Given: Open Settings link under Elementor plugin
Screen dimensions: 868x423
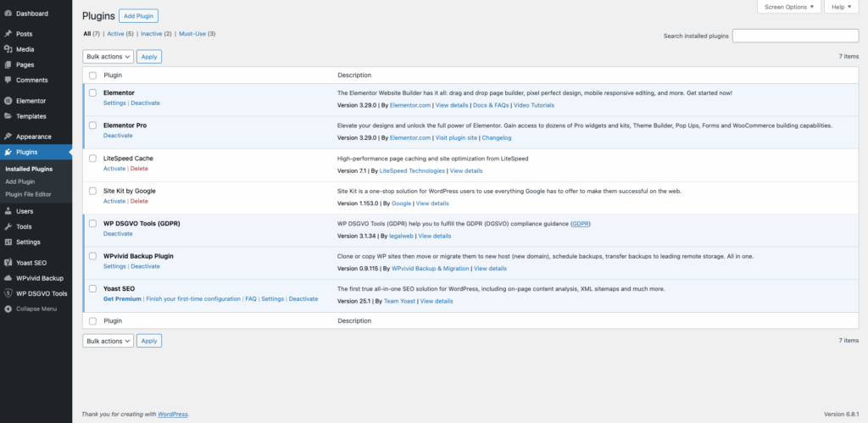Looking at the screenshot, I should [114, 103].
